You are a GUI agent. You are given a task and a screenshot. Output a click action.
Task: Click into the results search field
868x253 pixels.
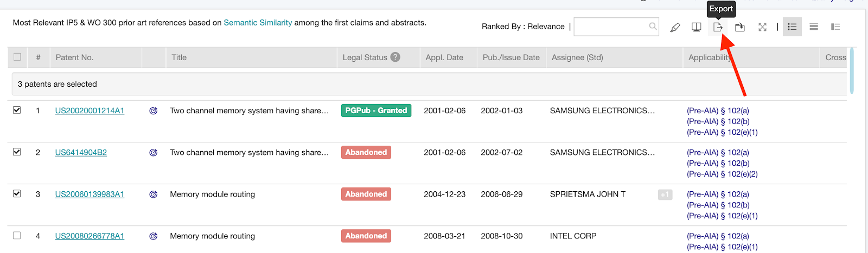point(616,27)
